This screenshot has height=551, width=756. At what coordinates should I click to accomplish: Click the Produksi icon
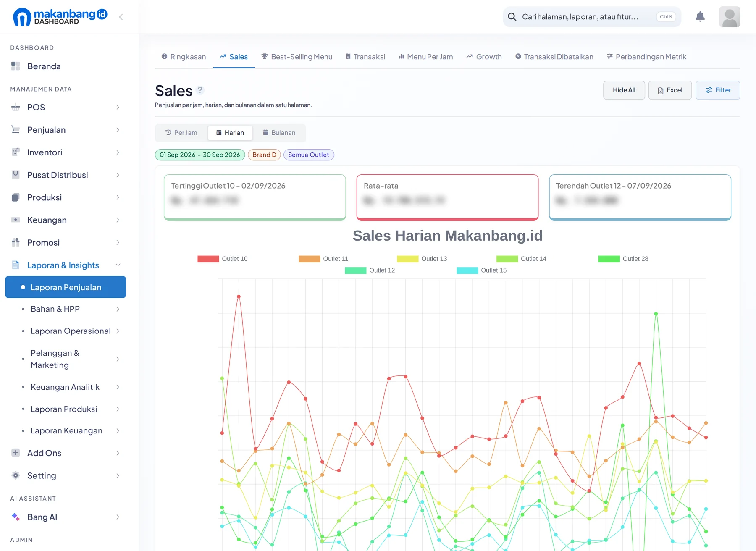(16, 197)
